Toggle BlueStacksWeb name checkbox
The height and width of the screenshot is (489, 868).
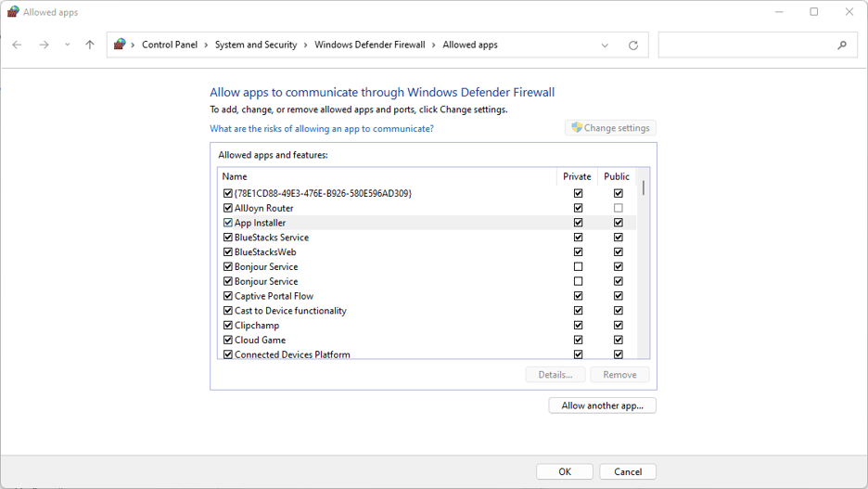(227, 252)
